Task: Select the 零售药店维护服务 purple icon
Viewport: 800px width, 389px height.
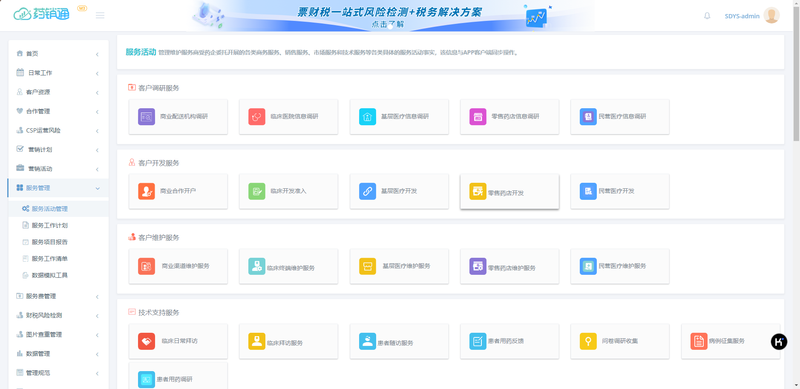Action: 478,266
